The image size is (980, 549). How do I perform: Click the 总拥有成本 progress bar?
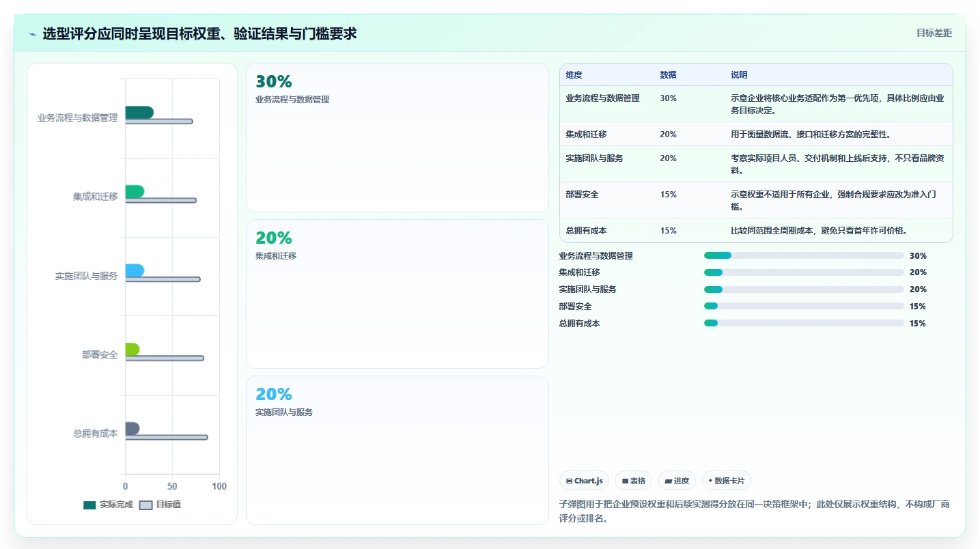click(x=804, y=323)
